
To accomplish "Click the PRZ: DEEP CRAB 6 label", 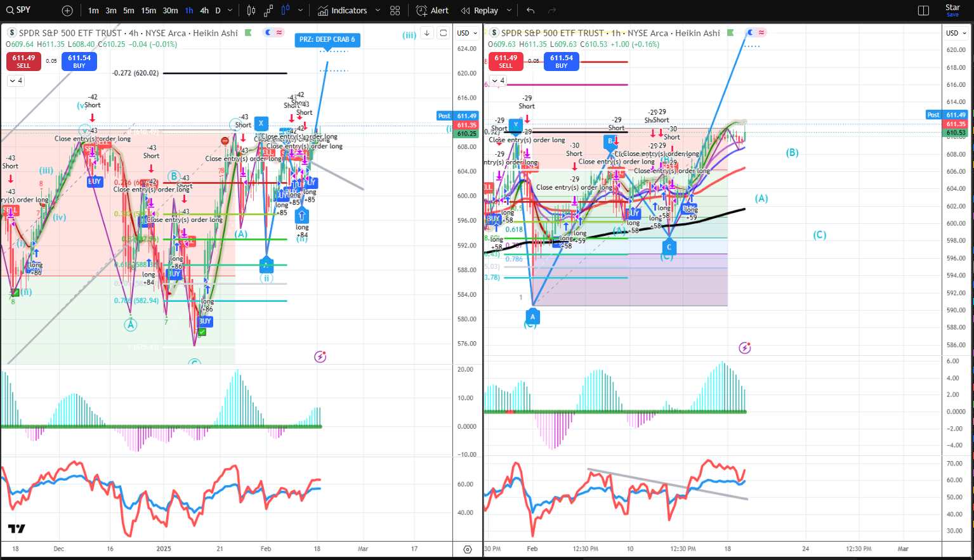I will 327,39.
